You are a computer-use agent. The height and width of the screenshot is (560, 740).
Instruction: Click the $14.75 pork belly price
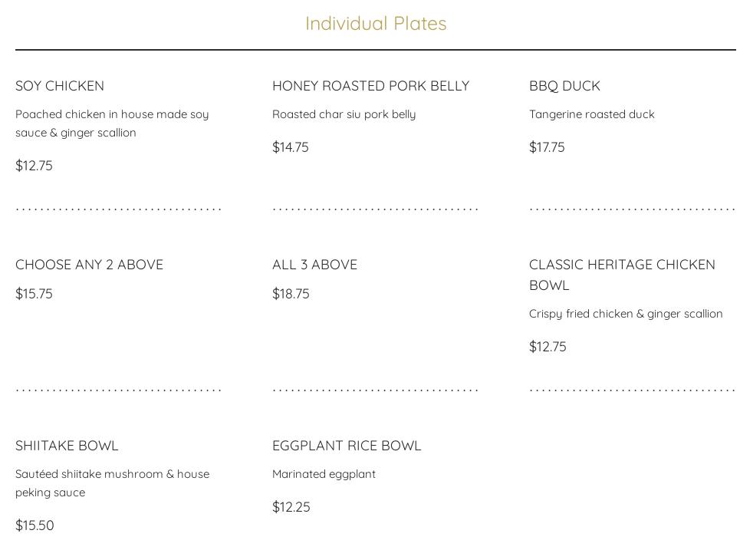291,147
